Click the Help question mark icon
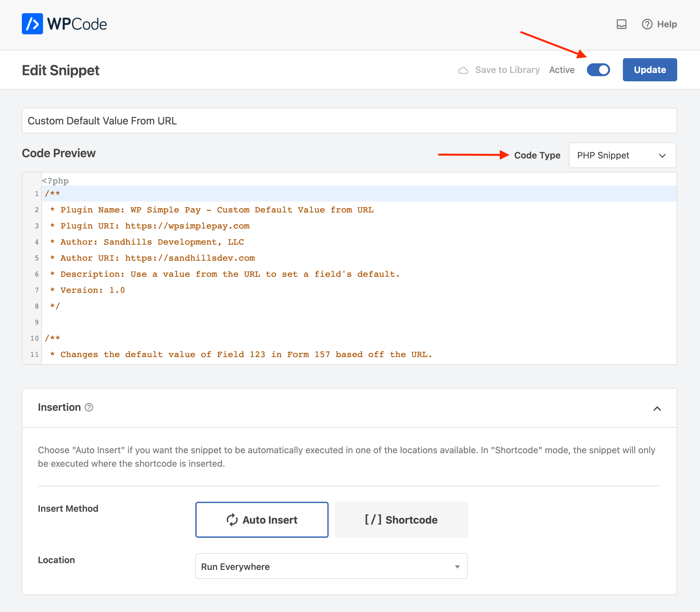Viewport: 700px width, 612px height. pos(647,24)
